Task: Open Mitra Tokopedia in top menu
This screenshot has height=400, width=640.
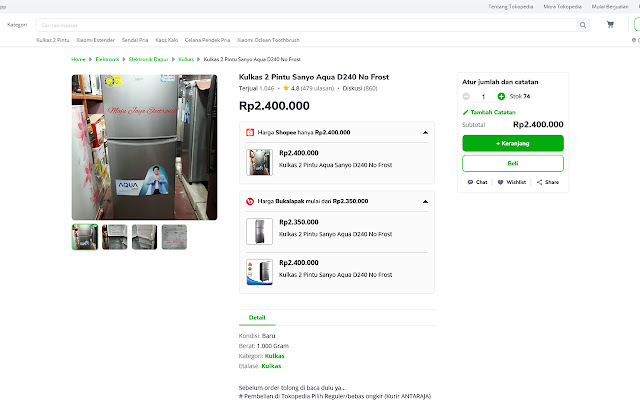Action: 562,6
